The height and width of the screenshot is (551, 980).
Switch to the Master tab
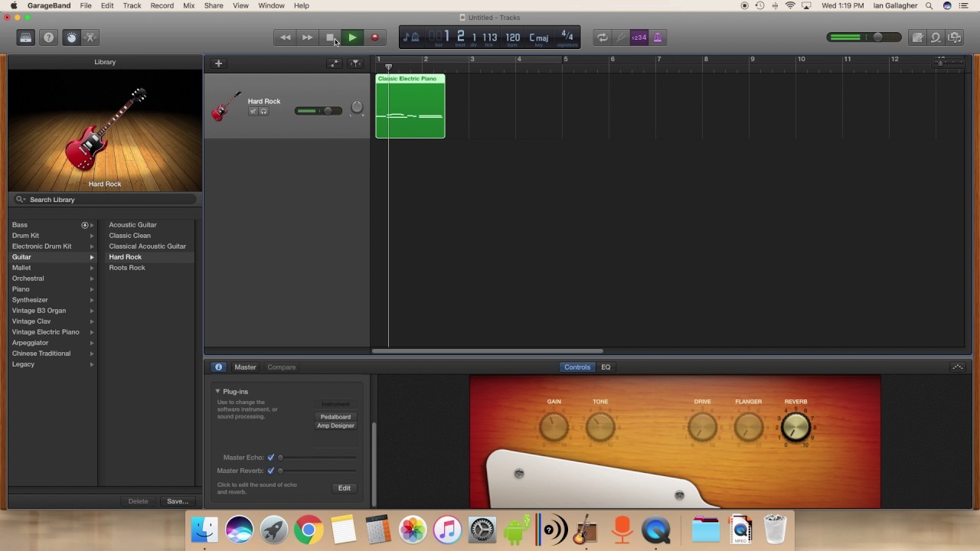coord(245,367)
